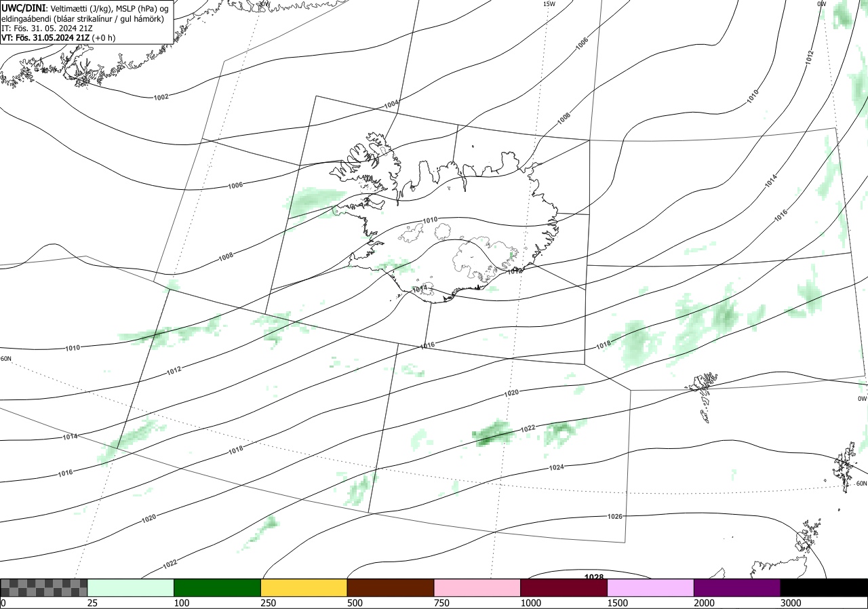The width and height of the screenshot is (868, 609).
Task: Click the '100' value under the color scale
Action: (x=182, y=603)
